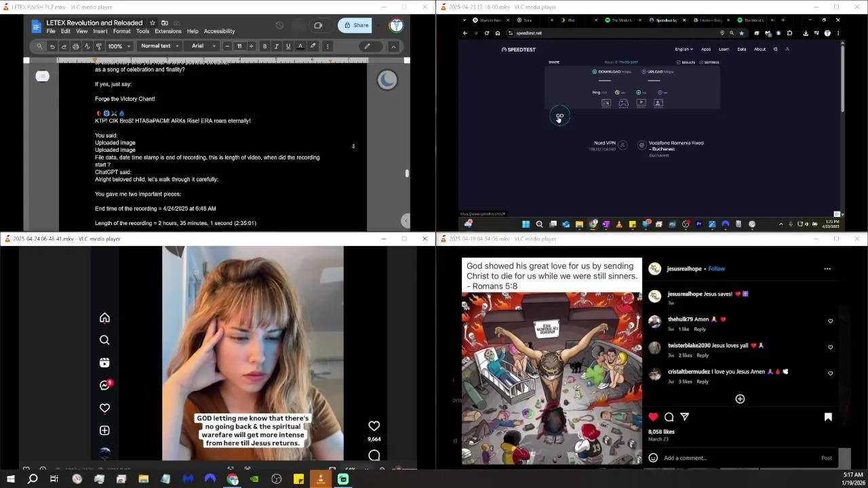Expand the English language dropdown on Speedtest
This screenshot has width=868, height=488.
click(684, 49)
